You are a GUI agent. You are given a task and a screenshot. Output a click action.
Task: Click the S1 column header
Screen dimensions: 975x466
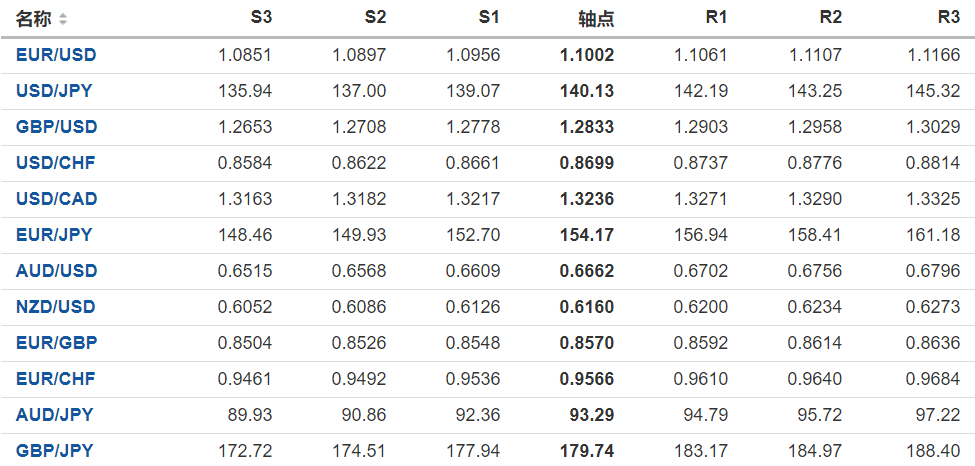pyautogui.click(x=489, y=18)
